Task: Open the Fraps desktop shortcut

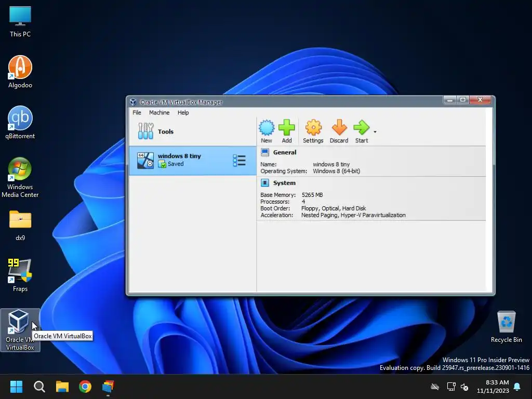Action: pyautogui.click(x=20, y=275)
